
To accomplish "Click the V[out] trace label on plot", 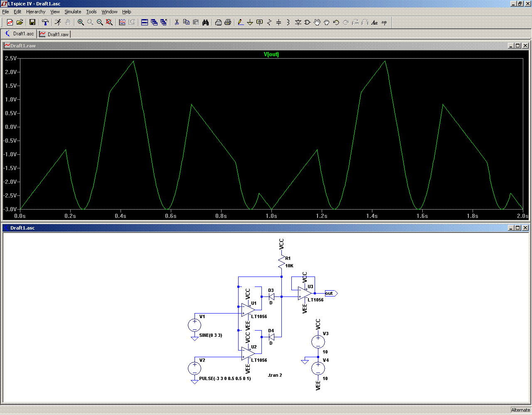I will coord(271,54).
